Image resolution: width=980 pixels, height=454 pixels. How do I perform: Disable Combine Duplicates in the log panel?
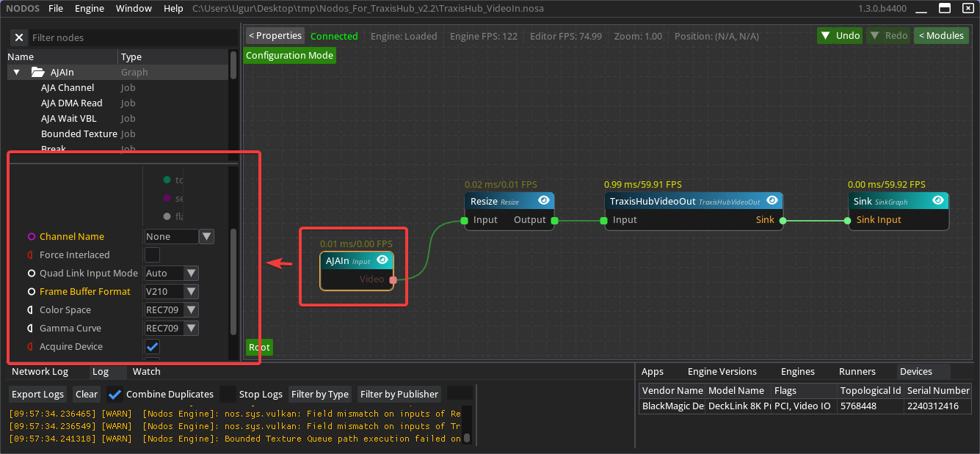(x=115, y=395)
